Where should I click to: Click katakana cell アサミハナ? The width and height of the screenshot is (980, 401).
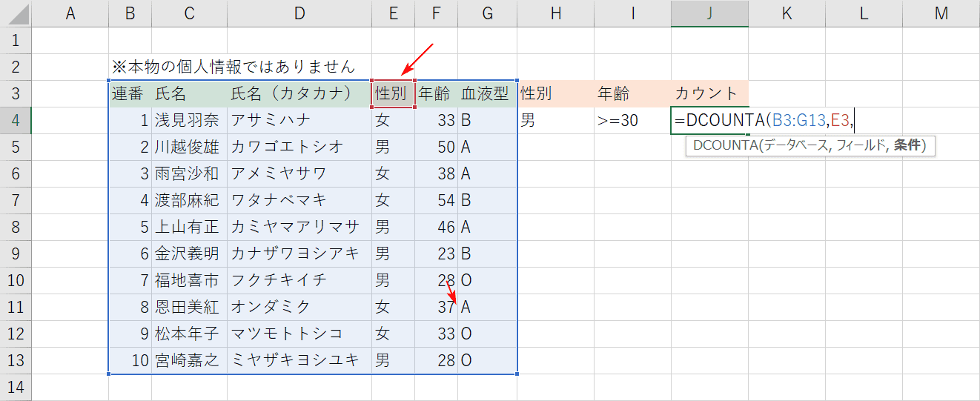(x=299, y=120)
